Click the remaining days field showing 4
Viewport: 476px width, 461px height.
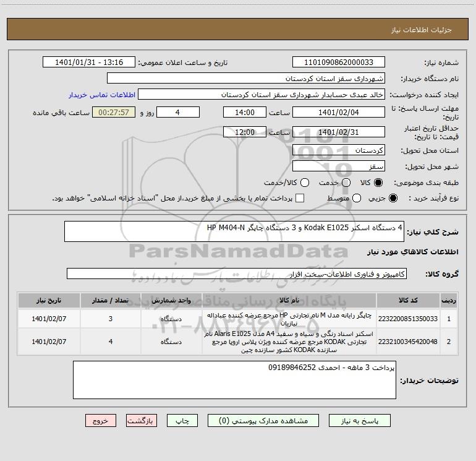(x=178, y=112)
